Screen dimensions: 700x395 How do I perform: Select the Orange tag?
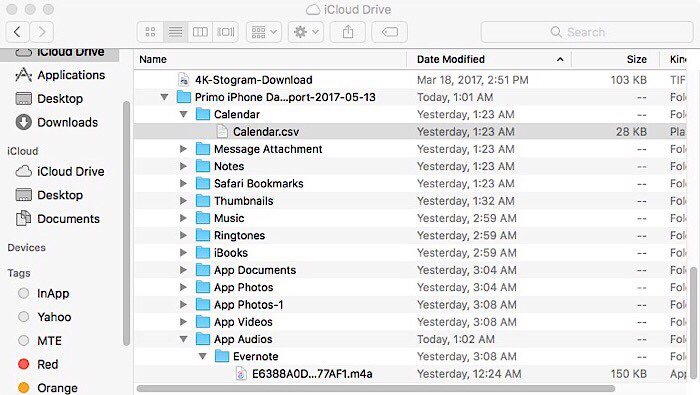click(x=48, y=387)
